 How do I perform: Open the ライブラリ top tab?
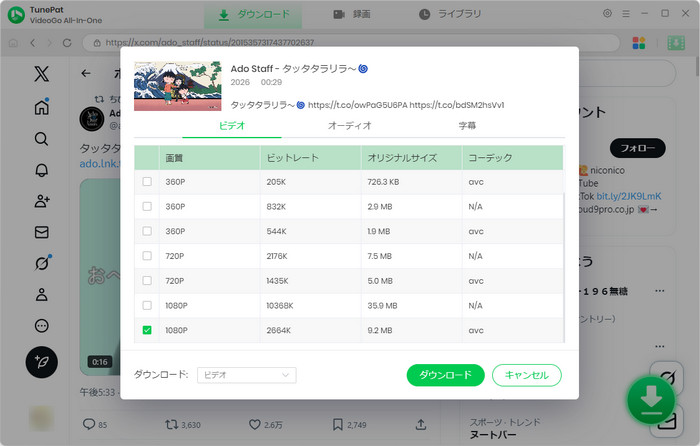click(x=450, y=14)
